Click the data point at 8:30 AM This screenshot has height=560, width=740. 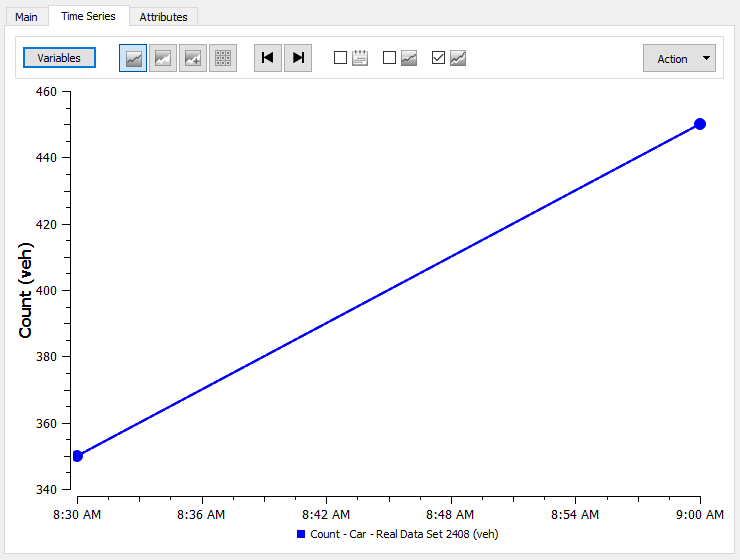tap(77, 456)
